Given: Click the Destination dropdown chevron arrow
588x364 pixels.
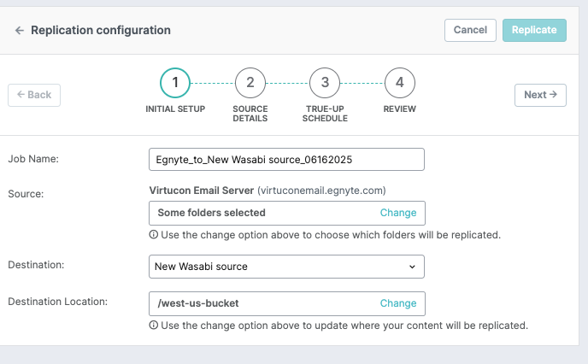Looking at the screenshot, I should [412, 267].
